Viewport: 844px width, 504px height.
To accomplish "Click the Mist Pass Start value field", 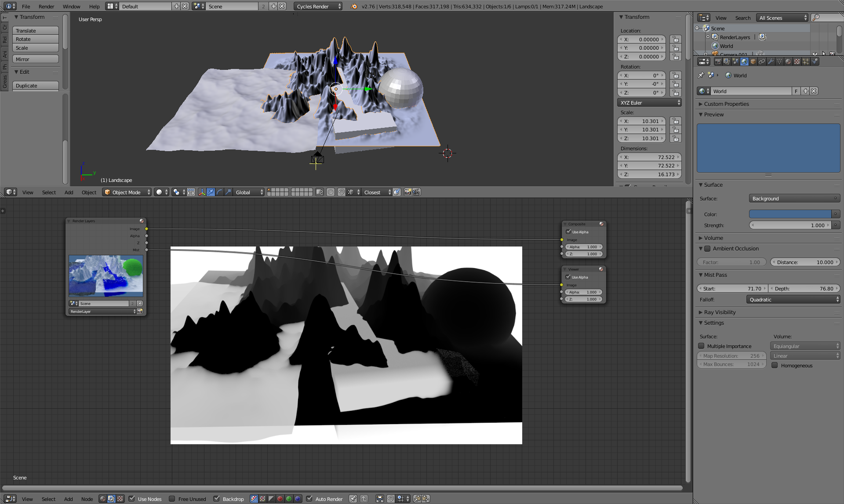I will pyautogui.click(x=732, y=288).
